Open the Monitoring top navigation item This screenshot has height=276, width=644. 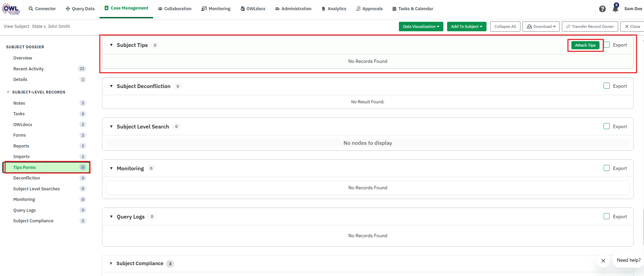(x=216, y=9)
